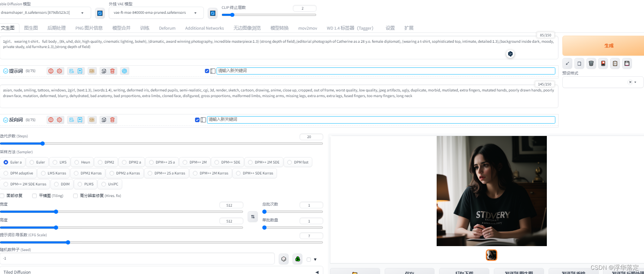
Task: Open the Additional Networks tab
Action: [x=205, y=28]
